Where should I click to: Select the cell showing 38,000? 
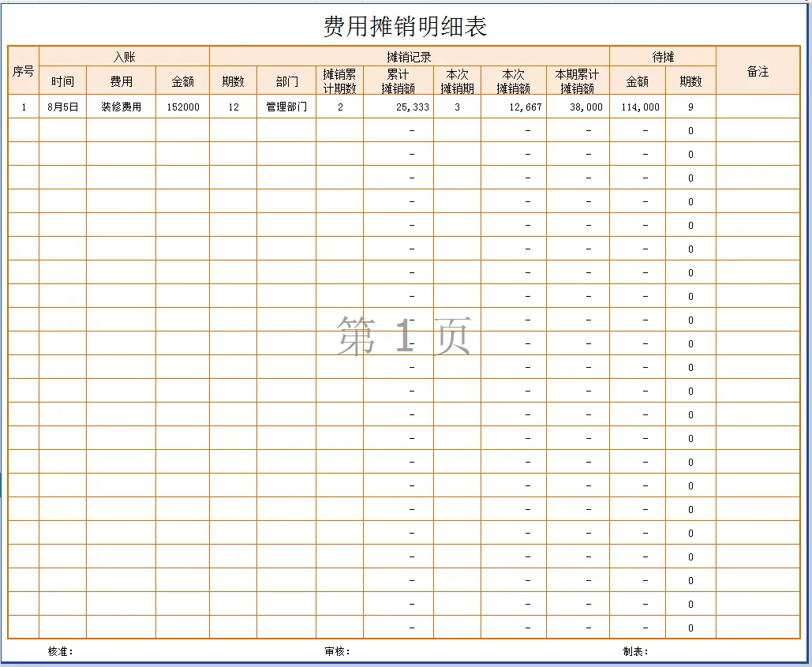pos(578,107)
